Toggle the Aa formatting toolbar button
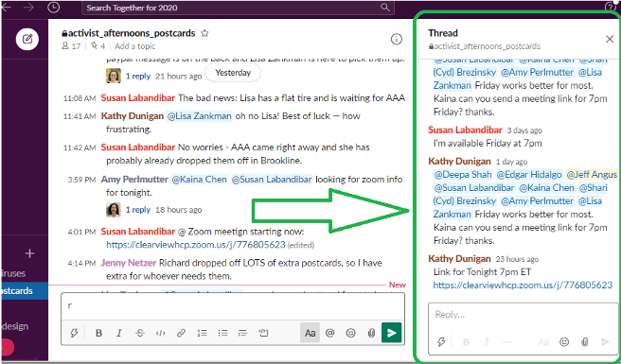Viewport: 621px width, 364px height. pyautogui.click(x=310, y=333)
